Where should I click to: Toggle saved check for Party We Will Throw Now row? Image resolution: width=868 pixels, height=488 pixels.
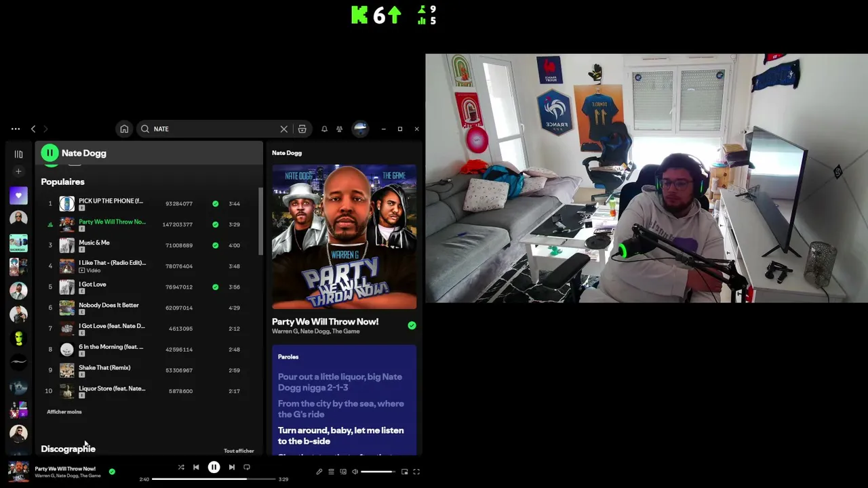click(215, 224)
